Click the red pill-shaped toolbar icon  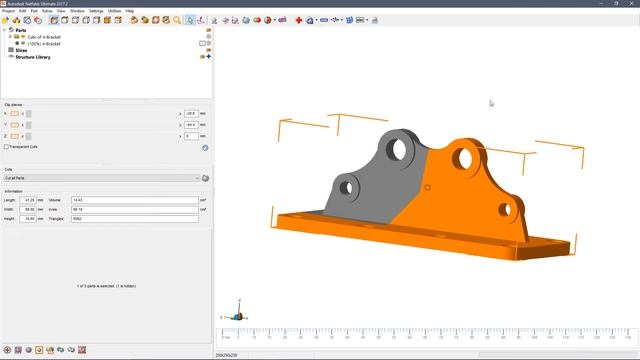click(x=257, y=20)
